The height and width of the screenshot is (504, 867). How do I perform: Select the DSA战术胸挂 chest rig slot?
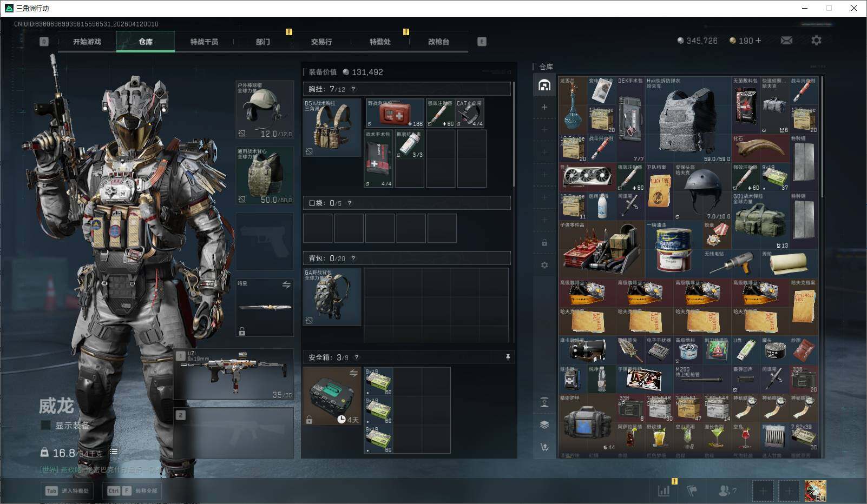[x=332, y=128]
